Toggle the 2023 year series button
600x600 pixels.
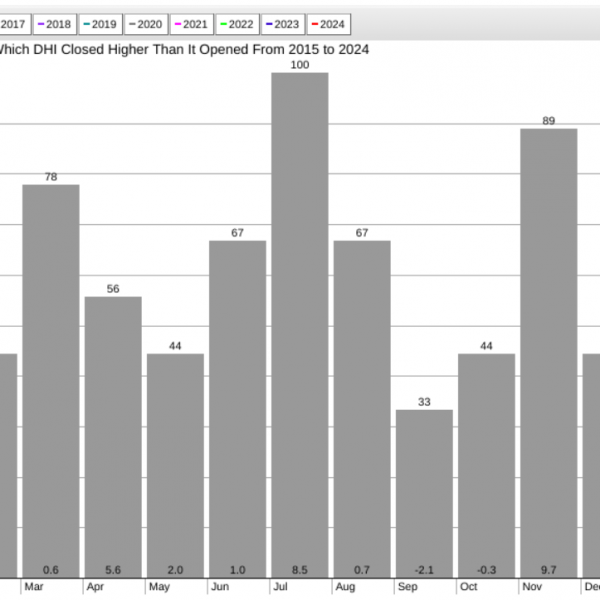point(283,24)
